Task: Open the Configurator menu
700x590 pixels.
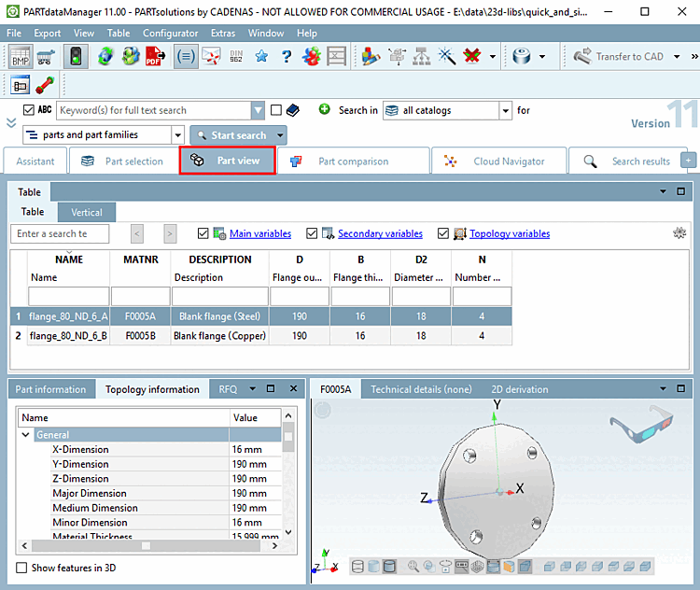Action: click(170, 33)
